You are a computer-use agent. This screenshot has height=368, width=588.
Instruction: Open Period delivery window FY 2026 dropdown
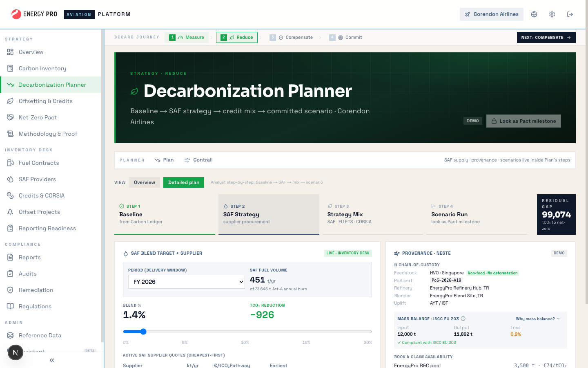click(x=187, y=282)
